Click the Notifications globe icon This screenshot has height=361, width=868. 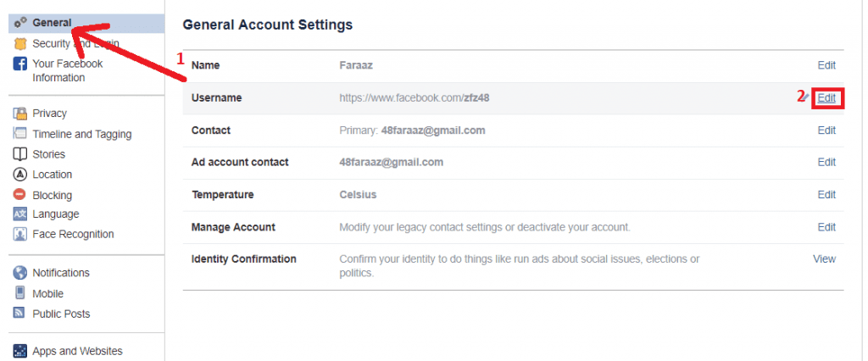[20, 273]
